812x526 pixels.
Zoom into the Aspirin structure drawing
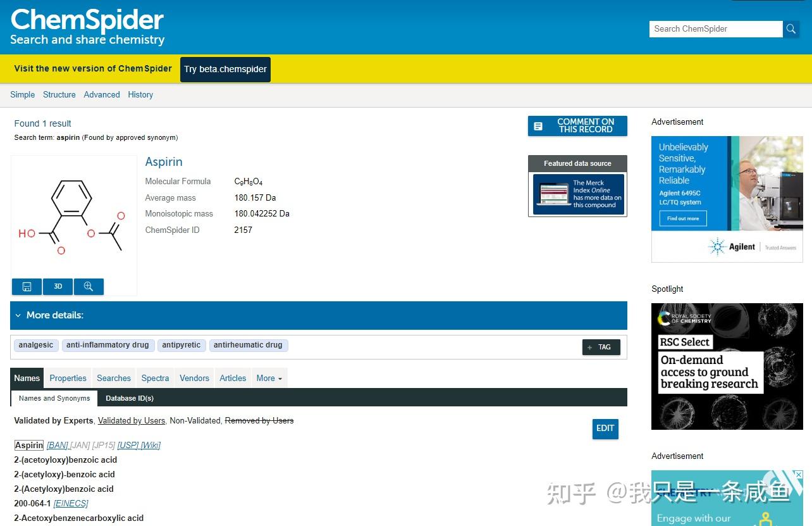[89, 286]
